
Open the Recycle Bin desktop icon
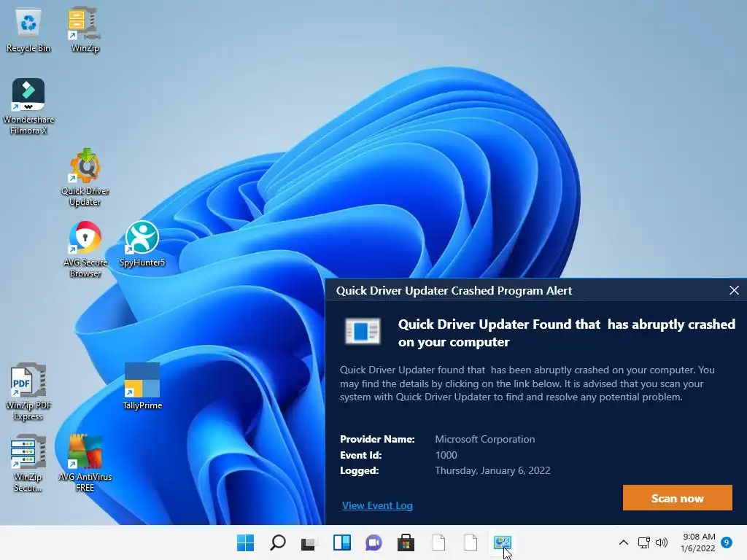pos(28,31)
